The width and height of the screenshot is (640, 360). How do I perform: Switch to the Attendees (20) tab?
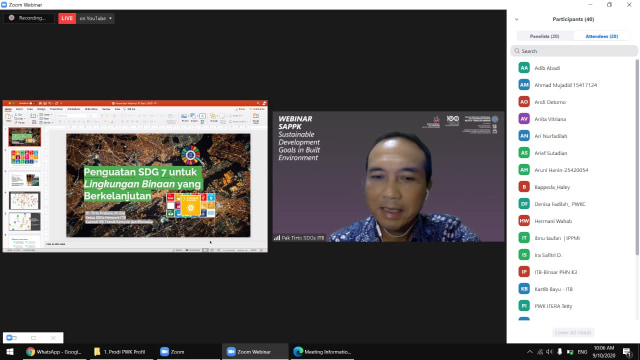602,36
